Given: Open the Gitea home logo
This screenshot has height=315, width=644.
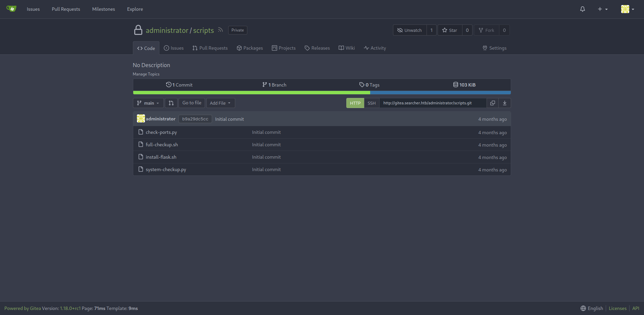Looking at the screenshot, I should (11, 9).
